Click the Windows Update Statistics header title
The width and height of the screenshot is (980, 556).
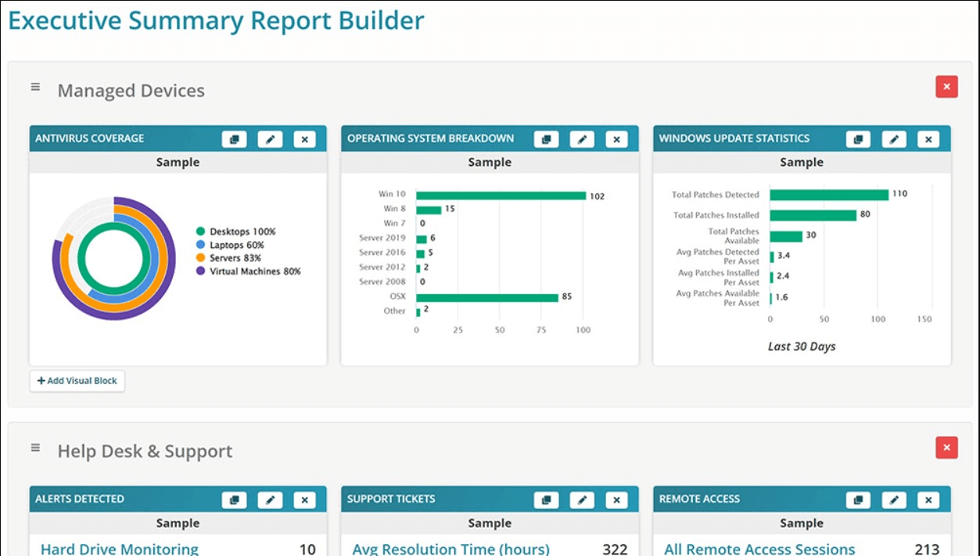click(x=734, y=138)
